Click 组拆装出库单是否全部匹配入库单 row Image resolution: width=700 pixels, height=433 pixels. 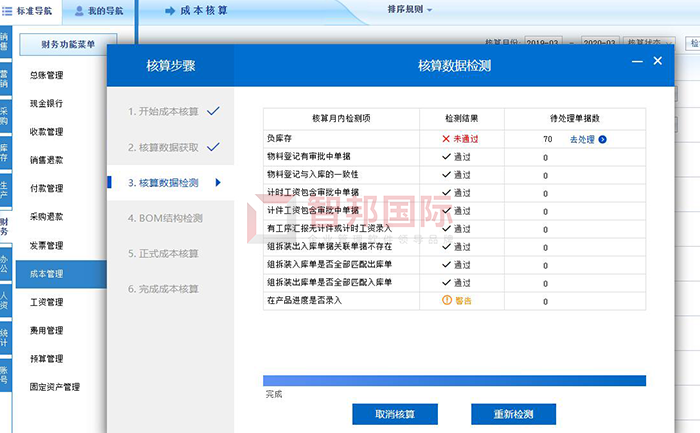click(x=454, y=283)
